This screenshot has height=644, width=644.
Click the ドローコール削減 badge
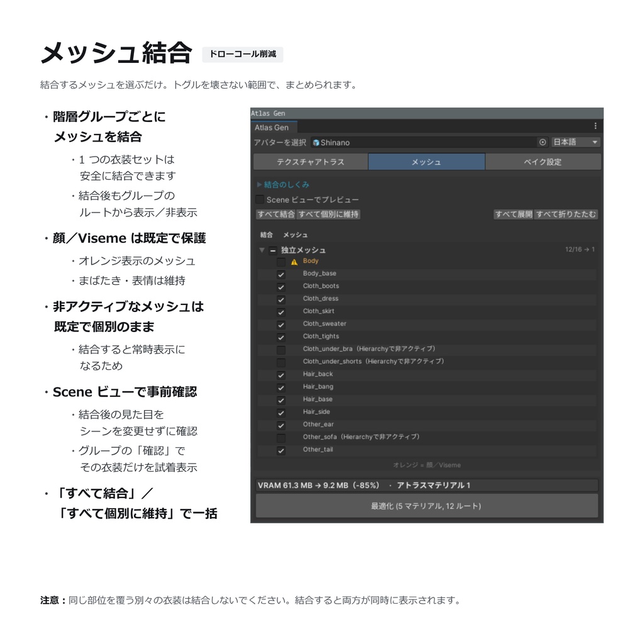[242, 54]
